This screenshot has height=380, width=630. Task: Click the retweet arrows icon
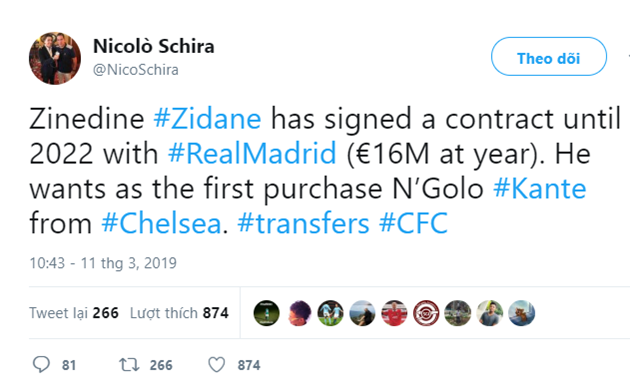(x=129, y=365)
